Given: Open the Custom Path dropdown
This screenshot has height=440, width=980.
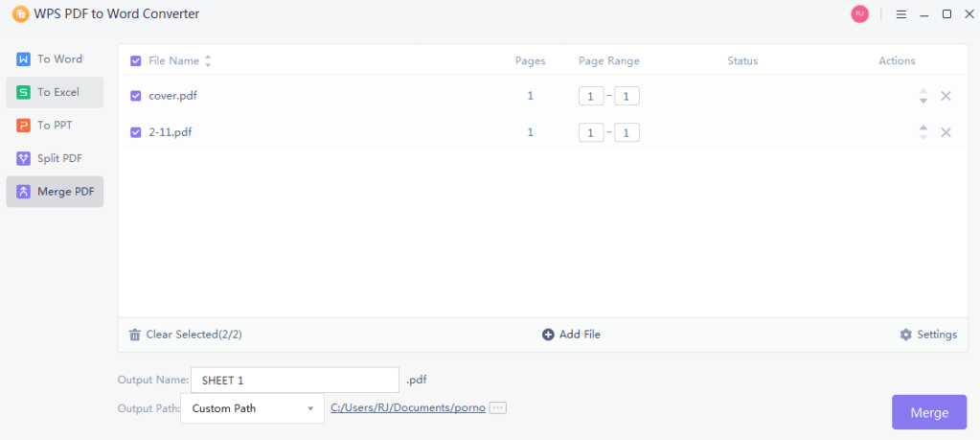Looking at the screenshot, I should coord(253,408).
